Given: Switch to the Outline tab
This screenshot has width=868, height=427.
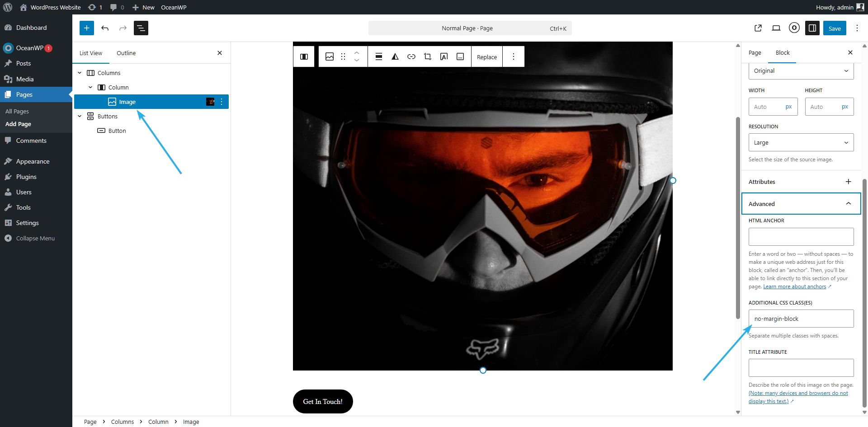Looking at the screenshot, I should [126, 53].
